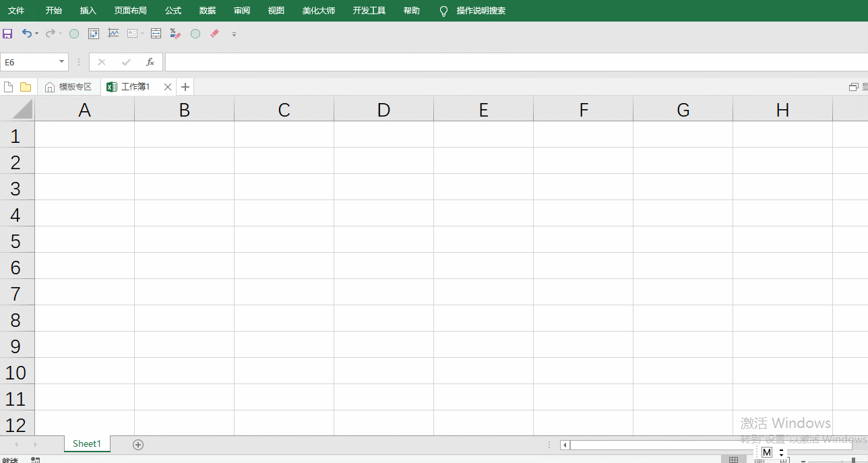Screen dimensions: 868x463
Task: Undo the last action
Action: [x=26, y=34]
